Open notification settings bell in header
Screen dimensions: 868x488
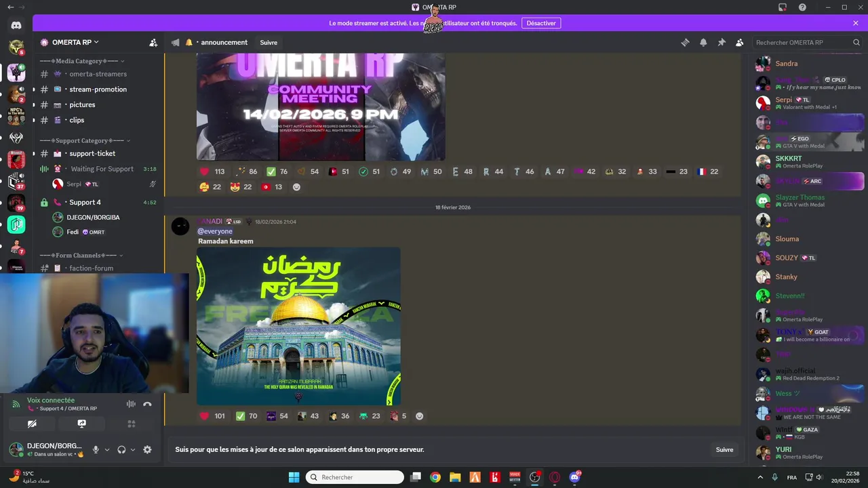(x=703, y=42)
